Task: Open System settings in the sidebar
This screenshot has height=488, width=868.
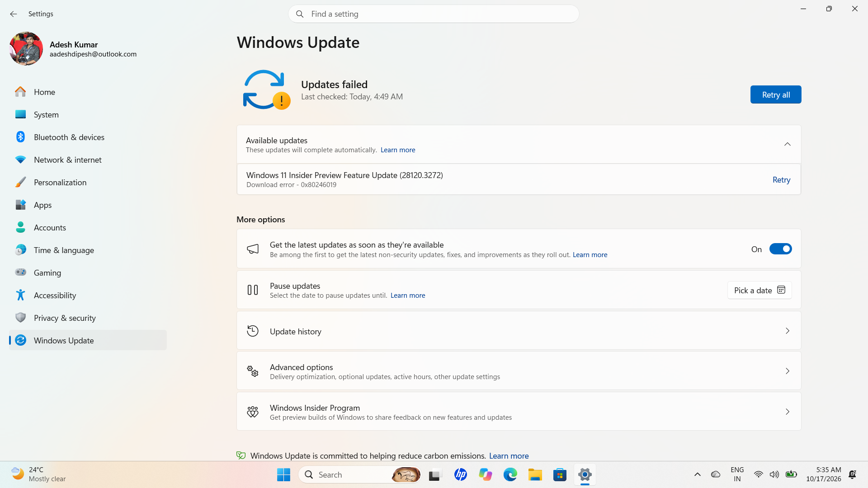Action: point(88,114)
